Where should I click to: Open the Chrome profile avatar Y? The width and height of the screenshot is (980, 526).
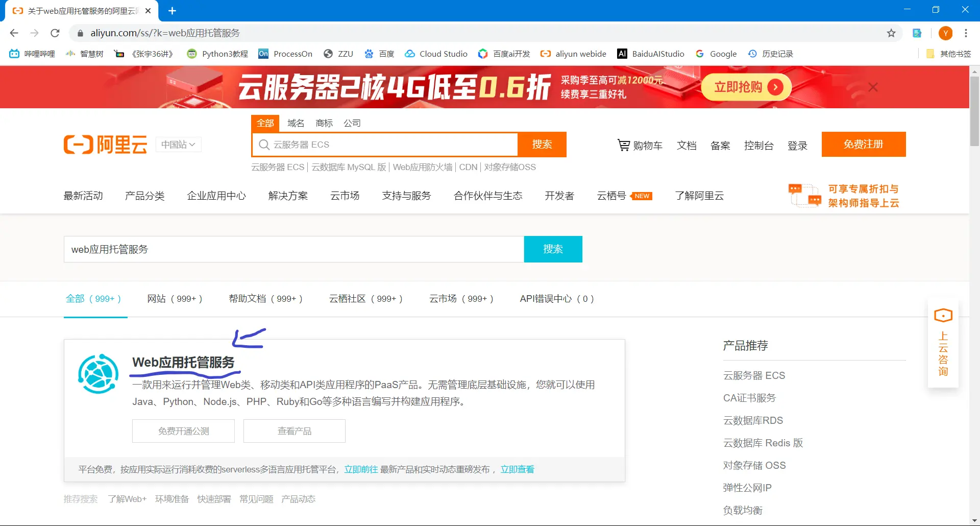[x=945, y=33]
